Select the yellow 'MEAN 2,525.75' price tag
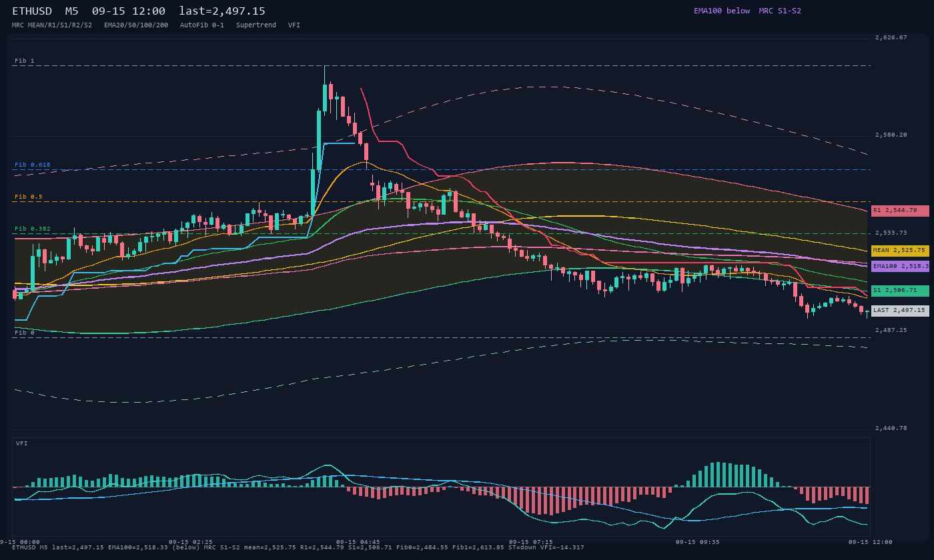Screen dimensions: 934x560 [x=900, y=251]
